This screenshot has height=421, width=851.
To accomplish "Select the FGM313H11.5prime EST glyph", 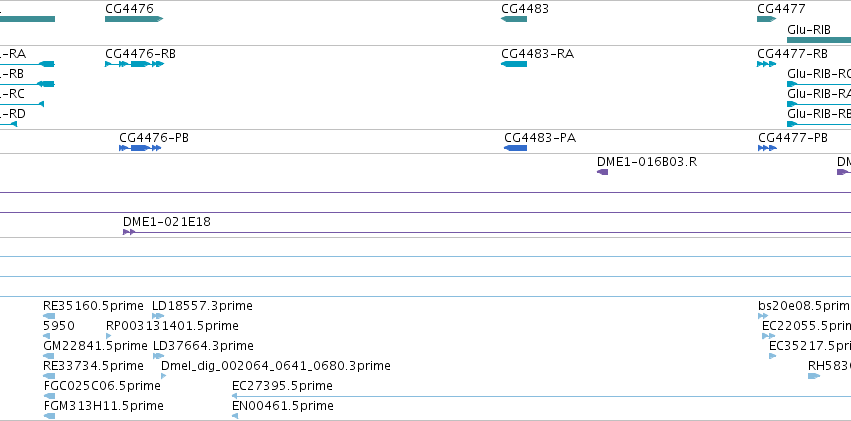I will pos(49,416).
